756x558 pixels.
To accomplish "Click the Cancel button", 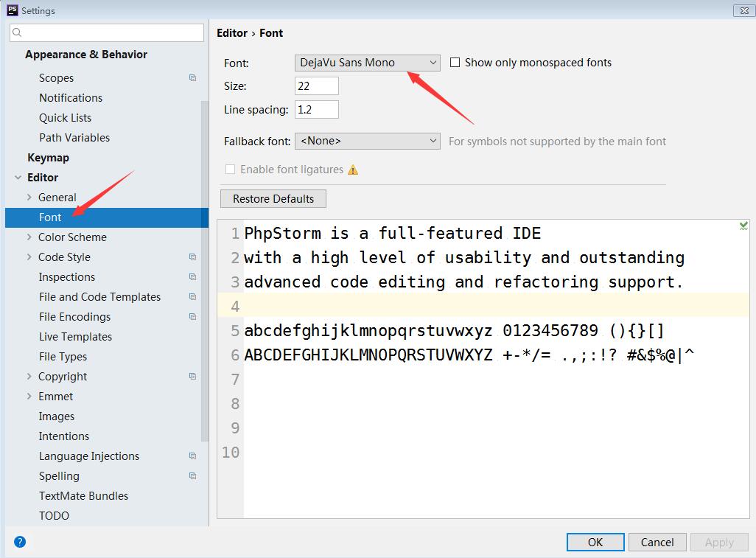I will [657, 542].
